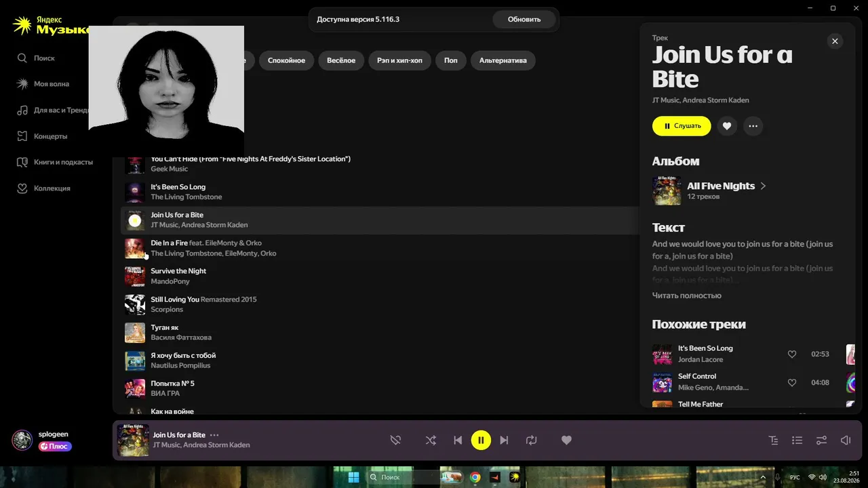Skip to the next track

pos(504,441)
